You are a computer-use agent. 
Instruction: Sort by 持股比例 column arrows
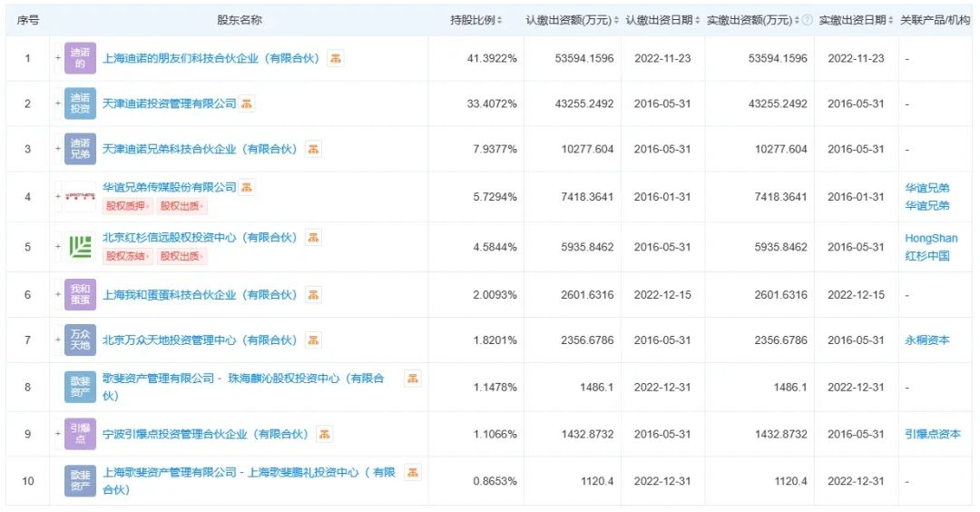tap(499, 20)
